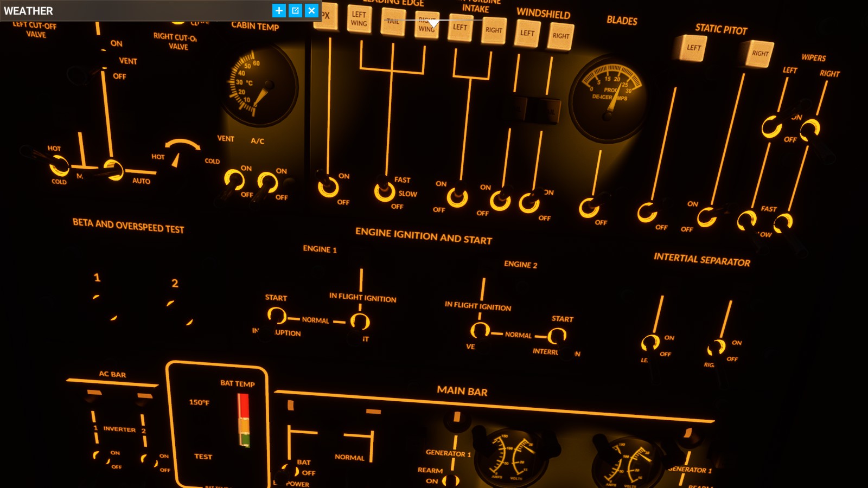Push the turbine intake RIGHT annunciator
This screenshot has width=868, height=488.
(494, 30)
